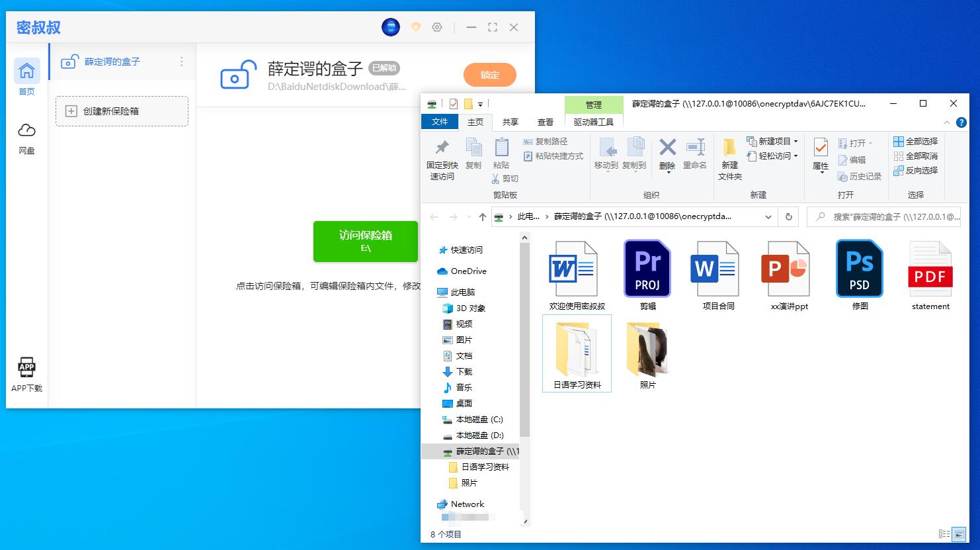Select the 修图 PSD file thumbnail
Screen dimensions: 980x550
click(x=859, y=270)
